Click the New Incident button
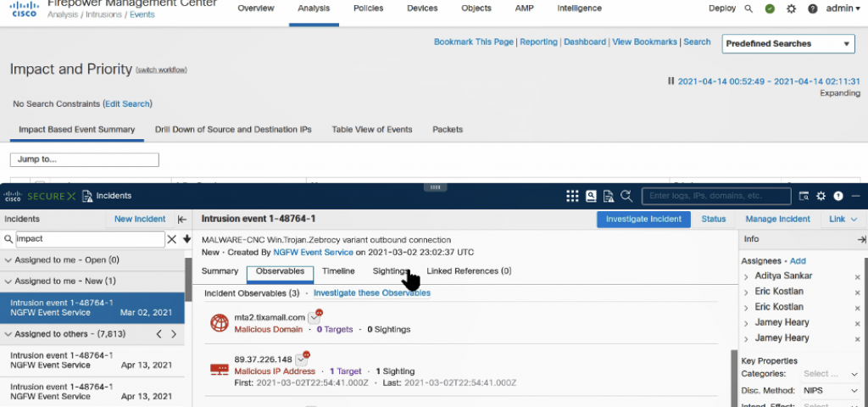 pyautogui.click(x=140, y=220)
